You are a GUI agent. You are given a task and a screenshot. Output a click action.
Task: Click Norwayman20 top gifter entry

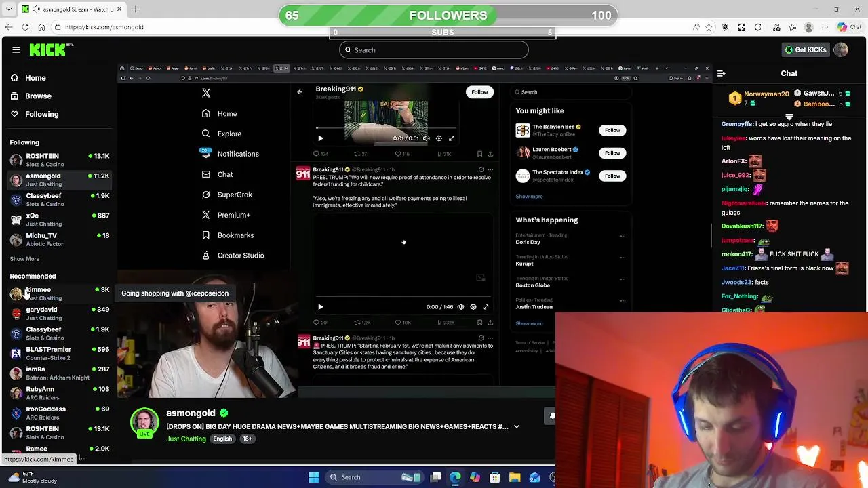click(759, 98)
